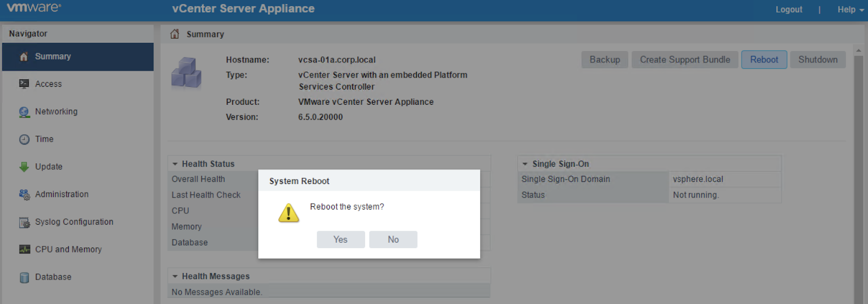868x304 pixels.
Task: Cancel reboot with No button
Action: coord(393,239)
